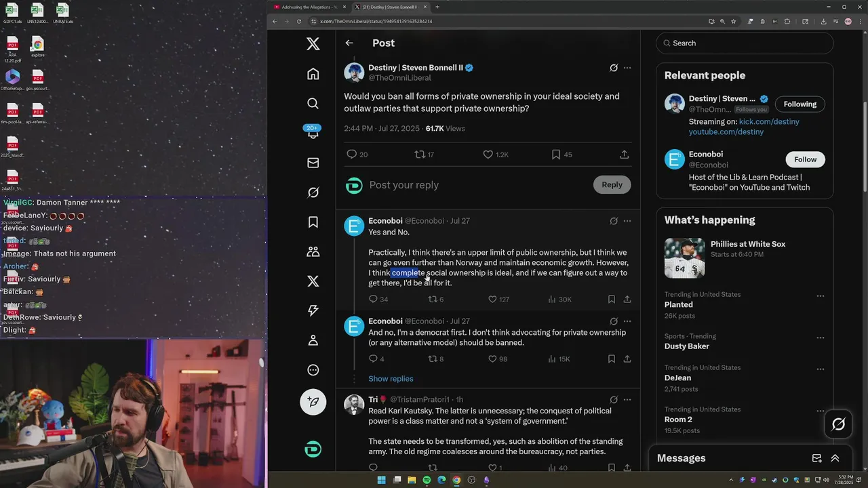Bookmark page with star icon
Viewport: 868px width, 488px height.
tap(733, 21)
